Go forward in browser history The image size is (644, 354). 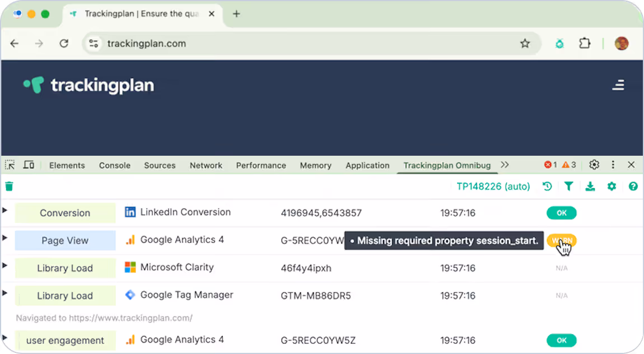click(x=39, y=44)
